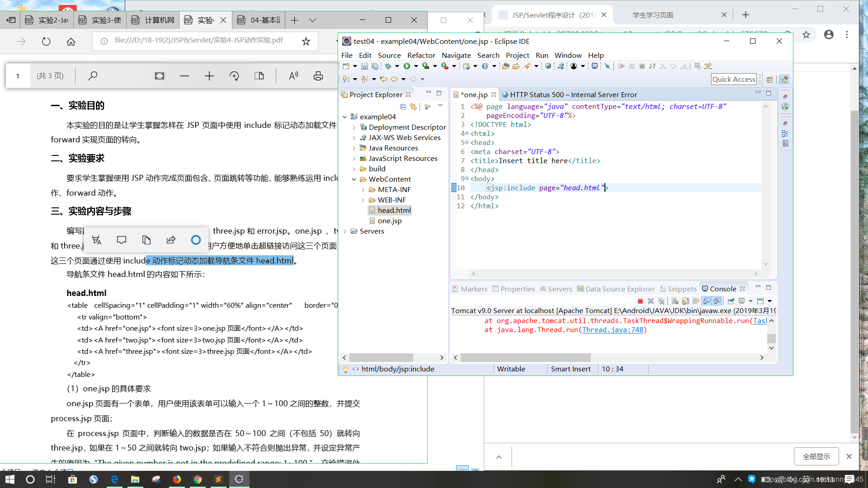
Task: Expand the Servers node in Project Explorer
Action: (x=346, y=230)
